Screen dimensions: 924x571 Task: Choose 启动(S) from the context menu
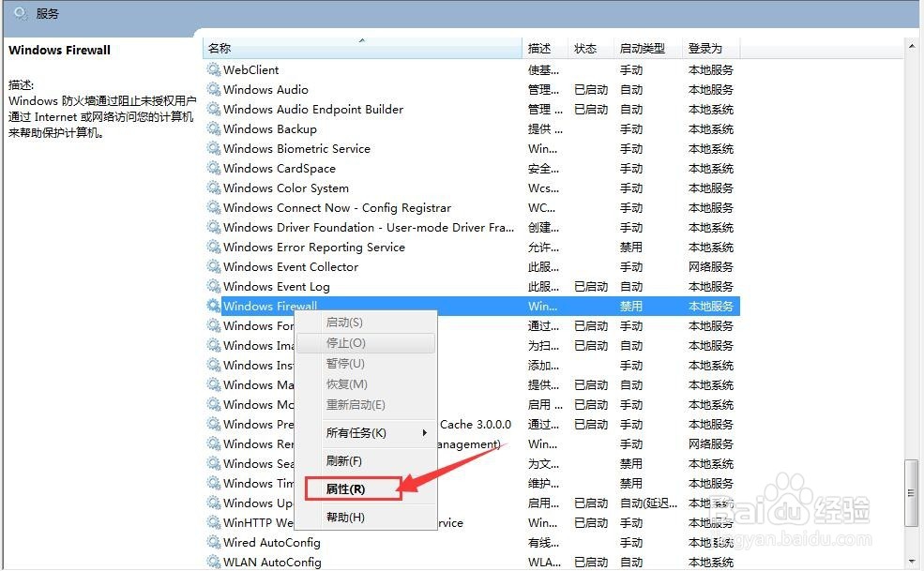pos(365,323)
